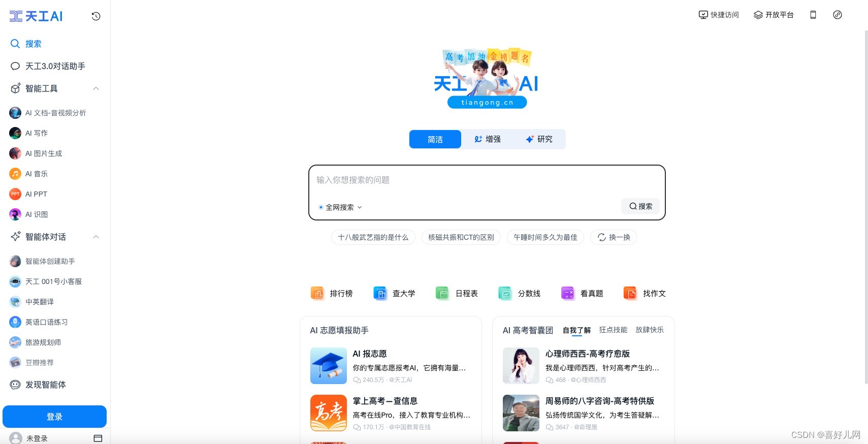Refresh suggestions with 换一换
The image size is (868, 444).
(614, 237)
